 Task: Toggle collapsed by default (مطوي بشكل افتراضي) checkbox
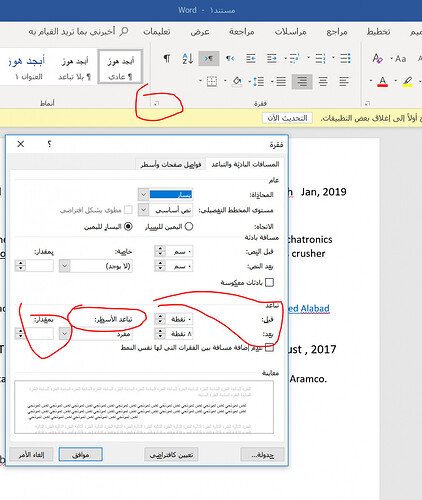coord(128,210)
